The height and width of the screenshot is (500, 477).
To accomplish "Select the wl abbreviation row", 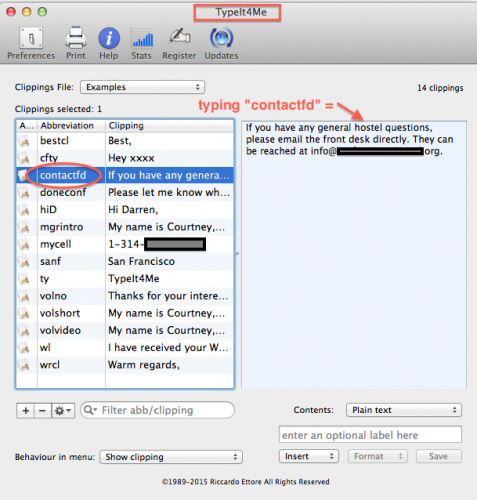I will (x=125, y=348).
